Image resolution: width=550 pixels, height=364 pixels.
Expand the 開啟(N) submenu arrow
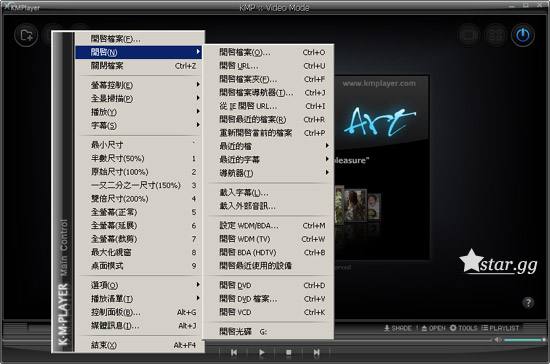(x=198, y=52)
